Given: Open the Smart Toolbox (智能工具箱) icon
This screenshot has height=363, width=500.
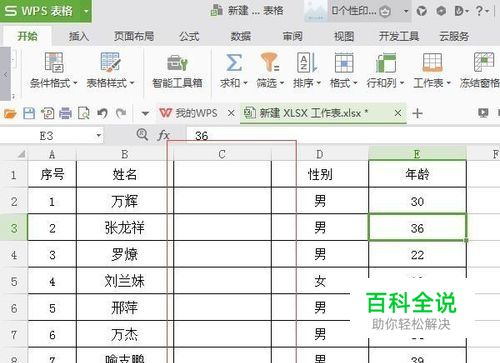Looking at the screenshot, I should [x=177, y=63].
